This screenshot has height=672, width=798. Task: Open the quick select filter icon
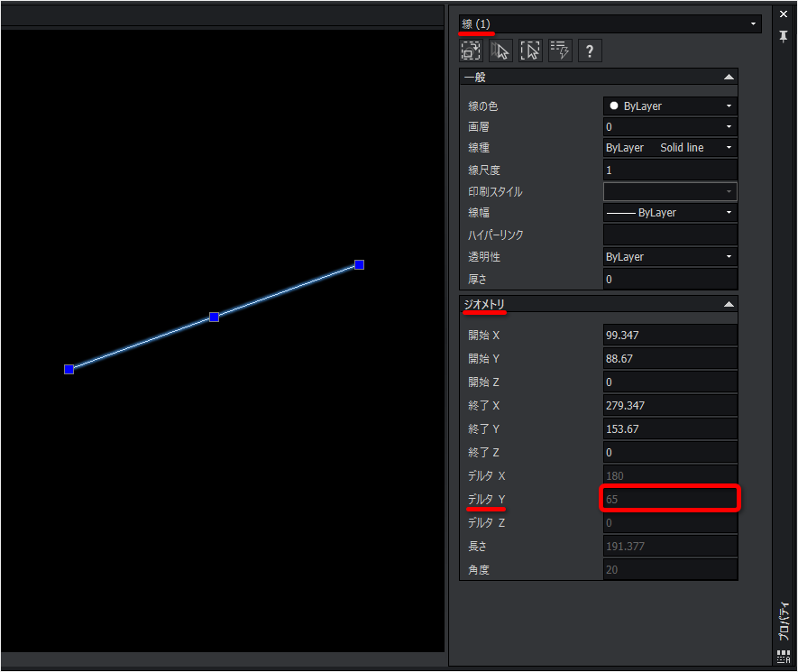pyautogui.click(x=560, y=51)
